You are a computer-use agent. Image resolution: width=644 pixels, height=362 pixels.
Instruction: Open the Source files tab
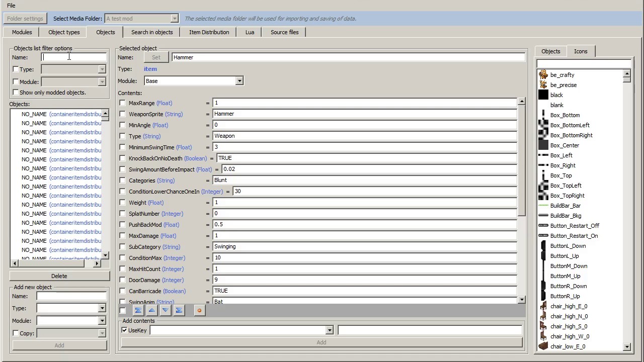coord(284,32)
